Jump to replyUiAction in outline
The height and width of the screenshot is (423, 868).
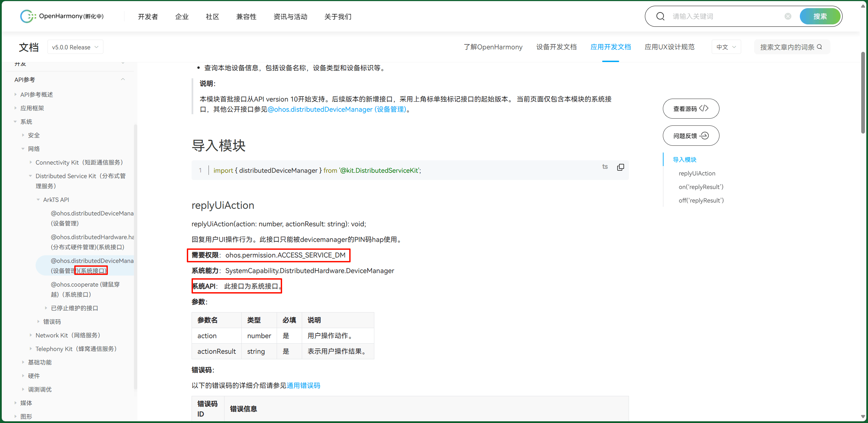pos(697,173)
